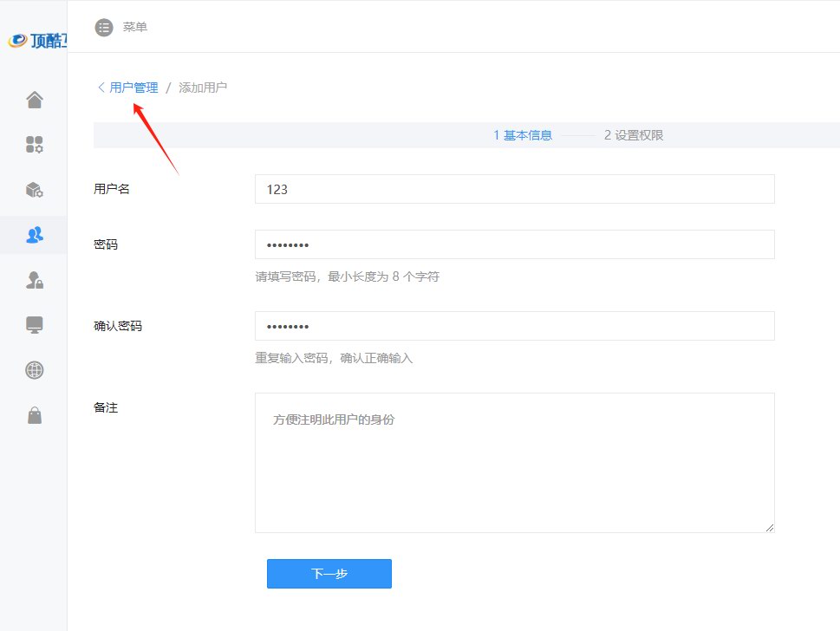Open the shopping bag icon

35,415
